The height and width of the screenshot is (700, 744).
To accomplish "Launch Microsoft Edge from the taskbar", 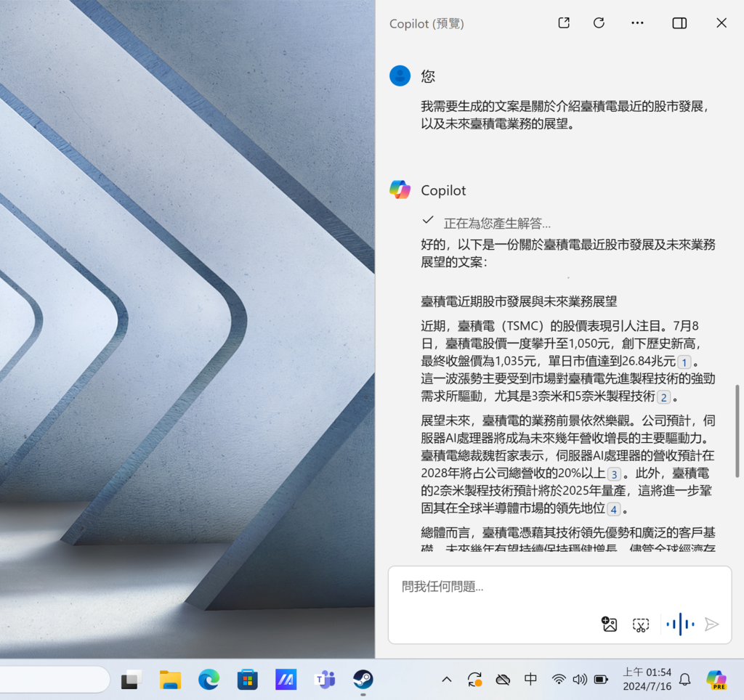I will pos(209,680).
